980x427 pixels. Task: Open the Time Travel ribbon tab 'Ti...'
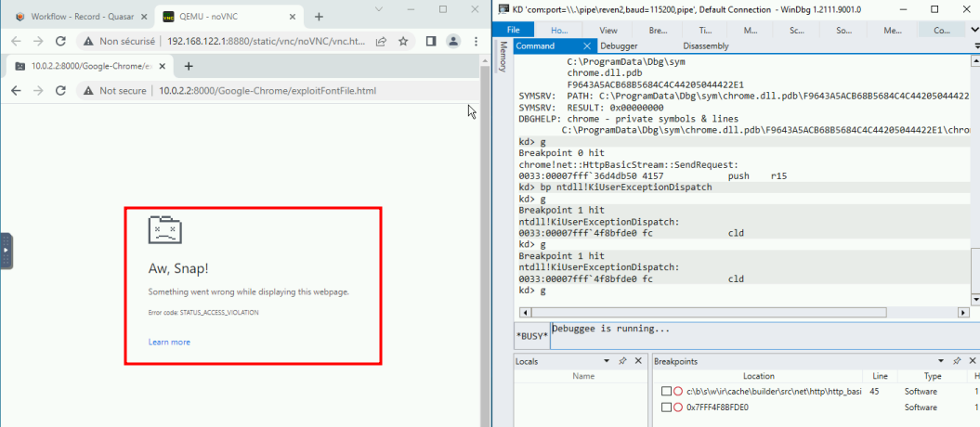pyautogui.click(x=706, y=30)
